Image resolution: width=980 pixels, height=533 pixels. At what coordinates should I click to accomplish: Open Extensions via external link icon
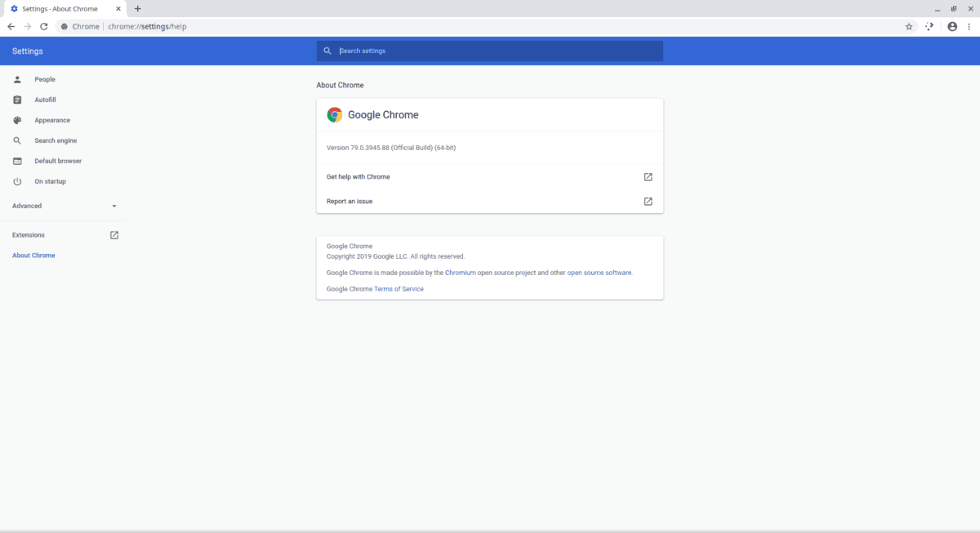click(x=114, y=235)
